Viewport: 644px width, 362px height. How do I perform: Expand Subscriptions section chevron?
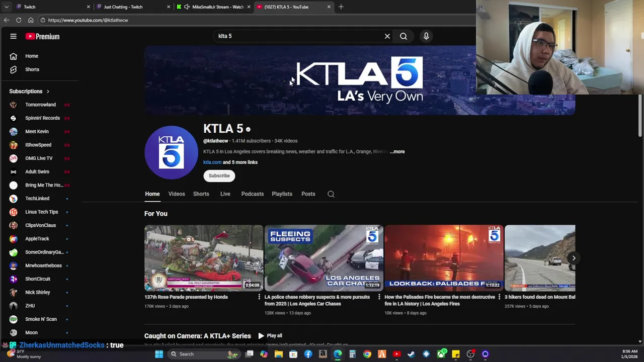click(x=48, y=92)
